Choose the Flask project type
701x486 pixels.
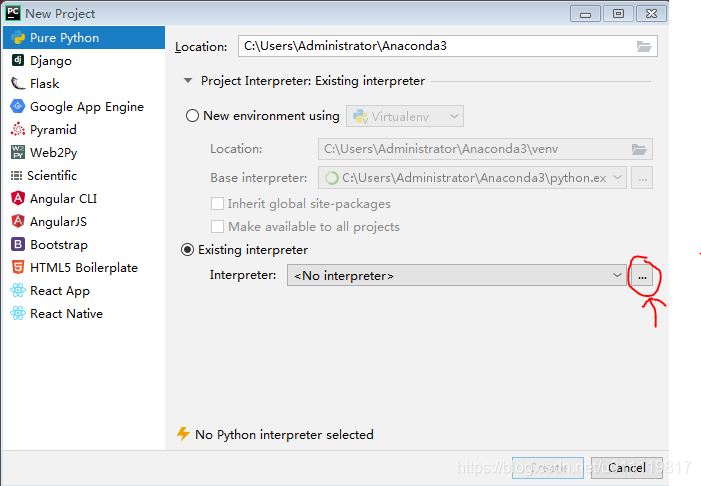tap(84, 84)
